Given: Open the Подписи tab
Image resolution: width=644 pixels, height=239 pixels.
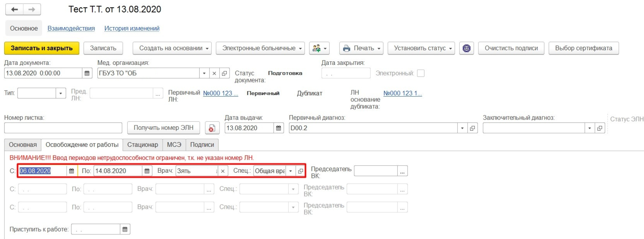Looking at the screenshot, I should tap(202, 145).
